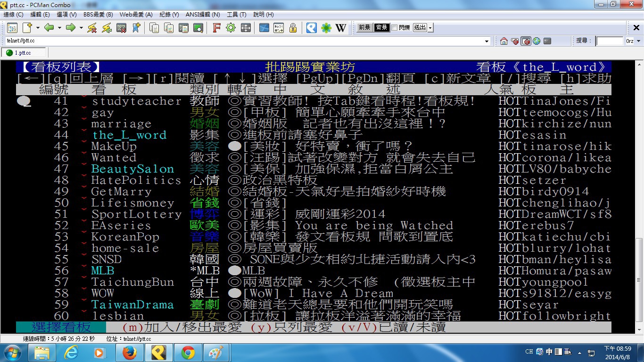The image size is (644, 362).
Task: Open the Web最愛 (A) menu
Action: pyautogui.click(x=136, y=15)
